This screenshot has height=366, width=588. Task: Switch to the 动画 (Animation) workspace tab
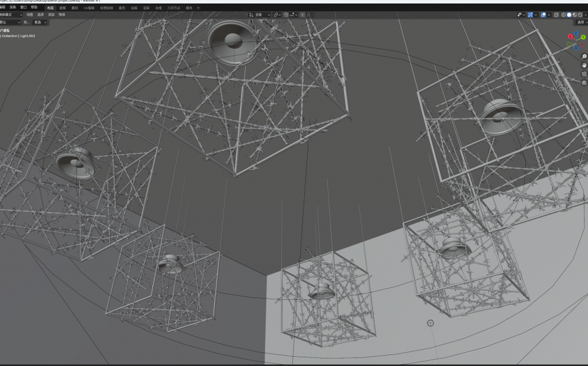tap(134, 8)
